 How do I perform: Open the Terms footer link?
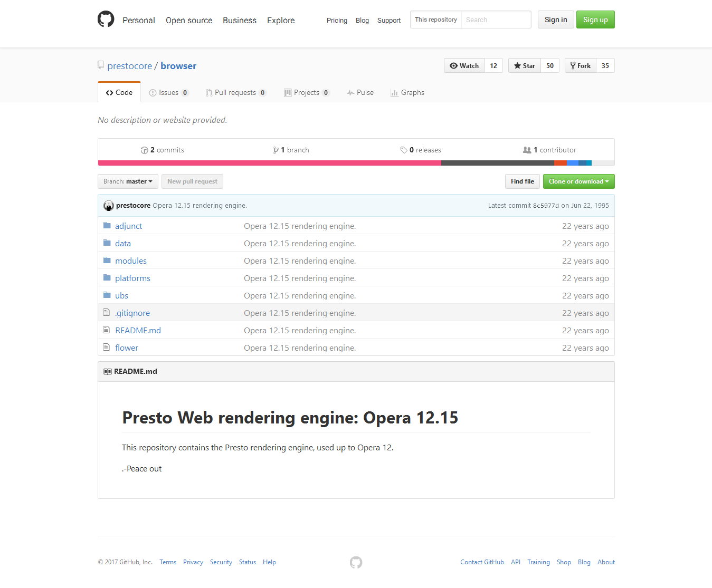pos(168,562)
